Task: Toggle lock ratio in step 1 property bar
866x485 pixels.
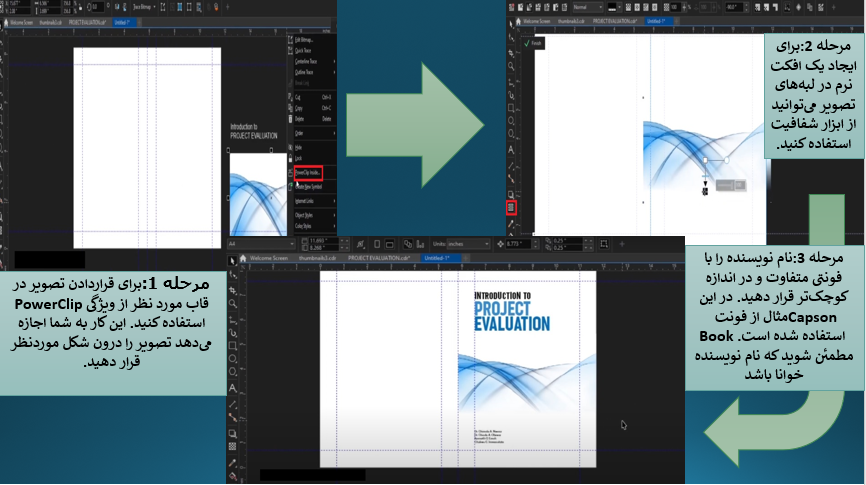Action: pos(82,7)
